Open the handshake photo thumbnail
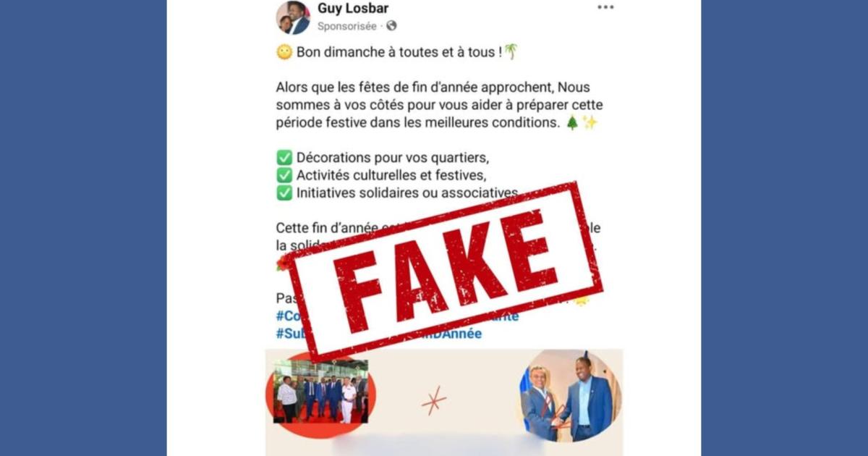Screen dimensions: 868x456 pos(569,395)
